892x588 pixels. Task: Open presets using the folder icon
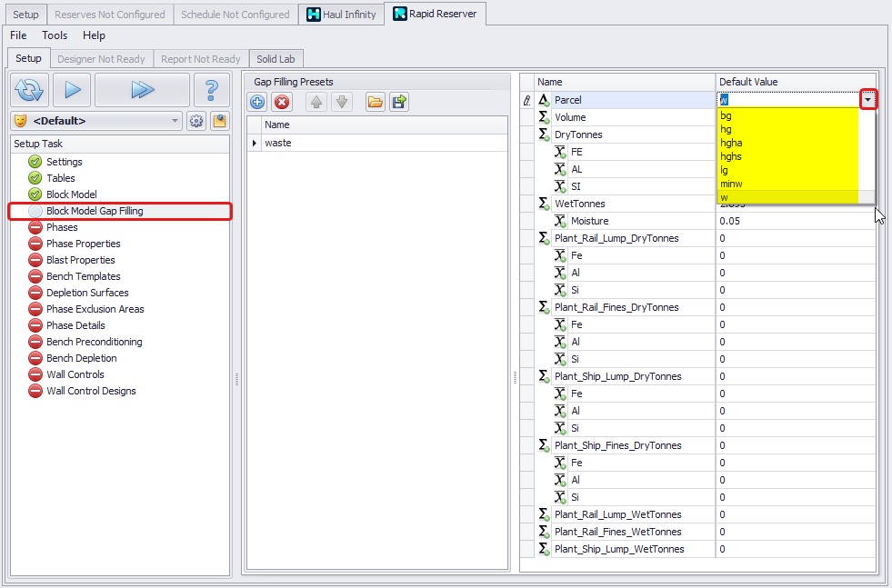click(x=375, y=102)
